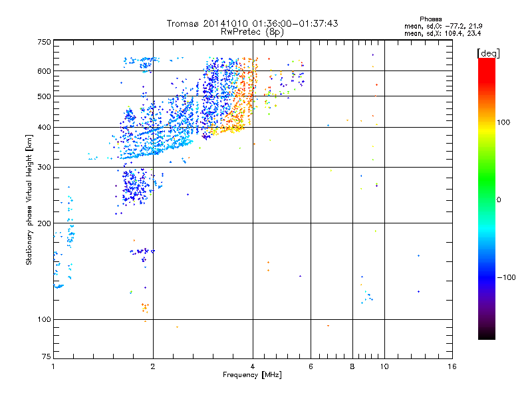Click the y-axis tick label '300'
The image size is (532, 399).
(45, 168)
